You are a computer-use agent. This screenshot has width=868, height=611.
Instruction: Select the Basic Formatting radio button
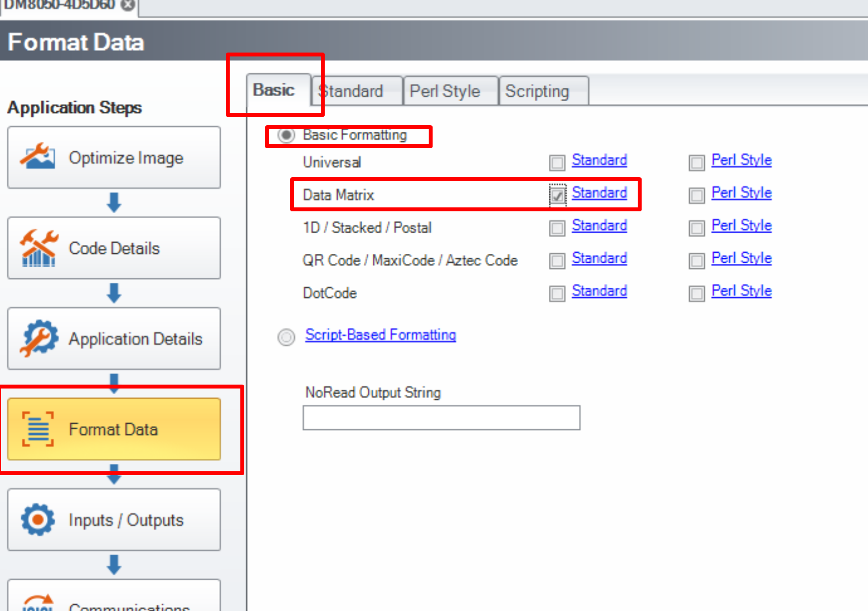tap(286, 135)
